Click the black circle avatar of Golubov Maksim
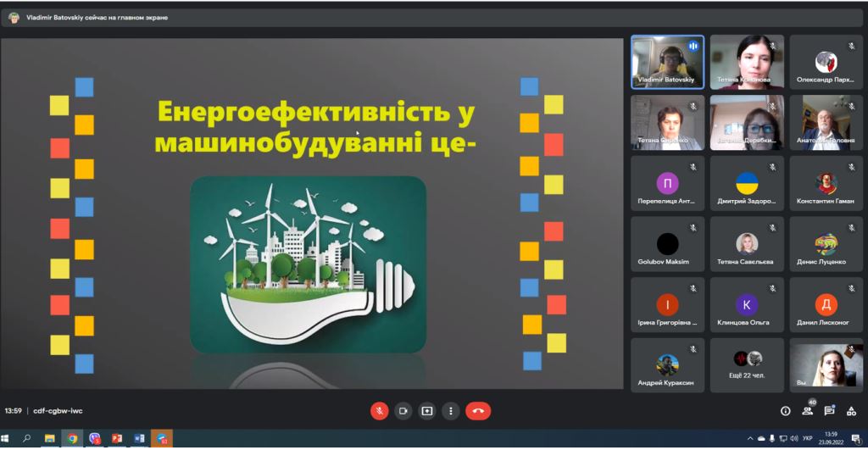The height and width of the screenshot is (450, 868). (668, 243)
